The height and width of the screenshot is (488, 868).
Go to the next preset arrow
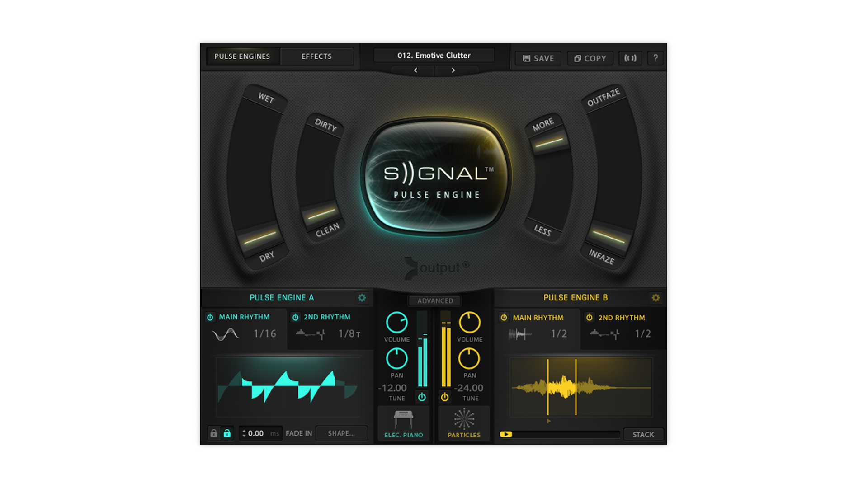coord(453,70)
